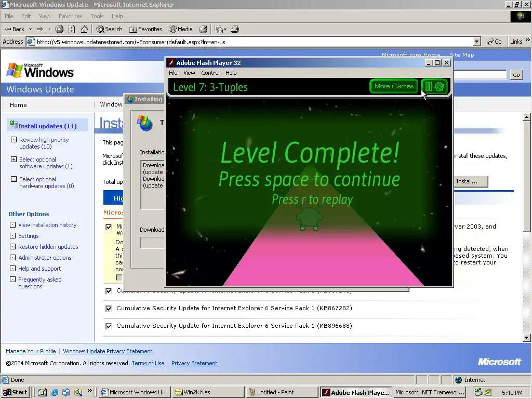
Task: Click the Back arrow in Internet Explorer
Action: [x=14, y=29]
